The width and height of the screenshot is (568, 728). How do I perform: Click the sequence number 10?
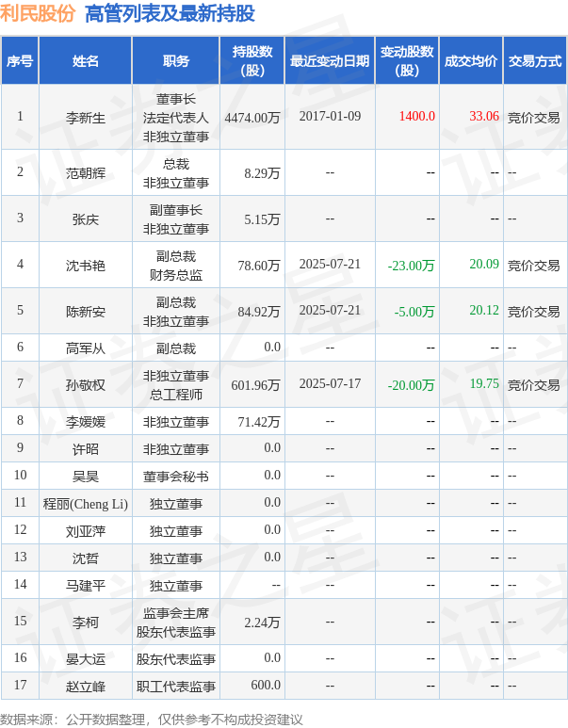pyautogui.click(x=20, y=475)
